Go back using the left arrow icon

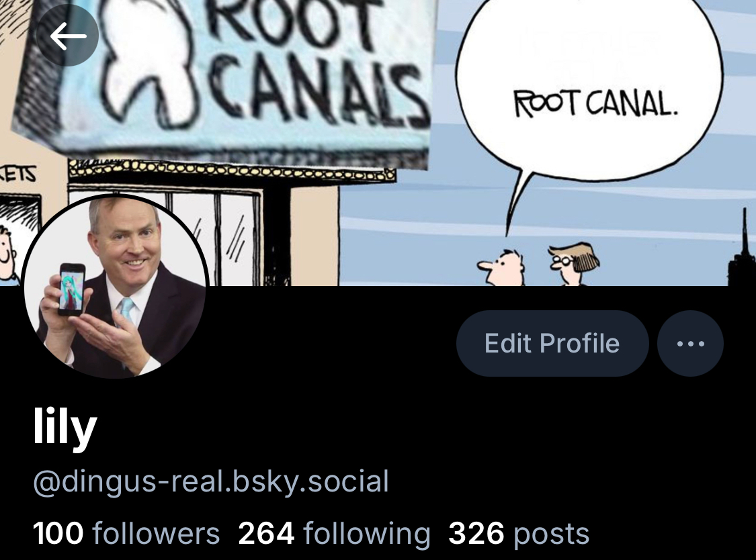point(67,36)
